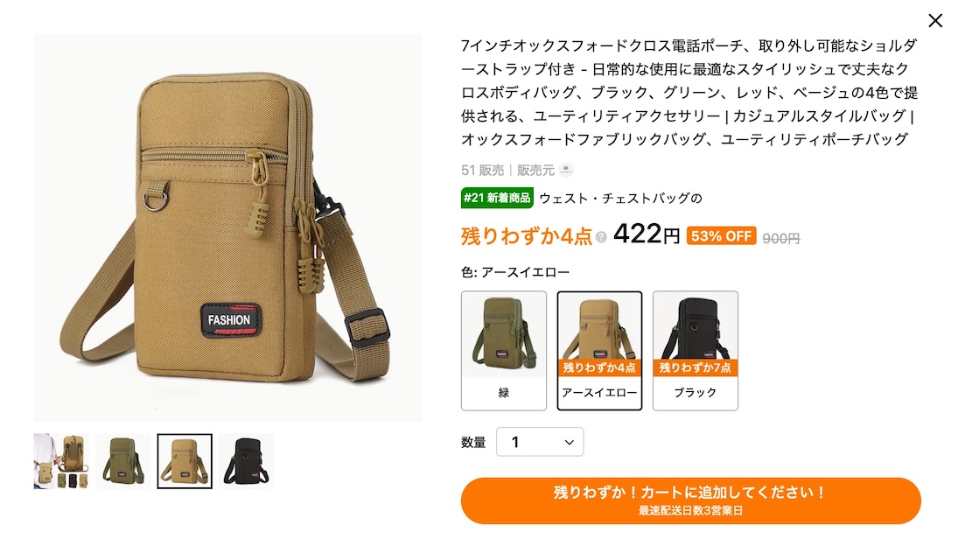Show the black bag thumbnail image
The width and height of the screenshot is (958, 560).
tap(246, 461)
